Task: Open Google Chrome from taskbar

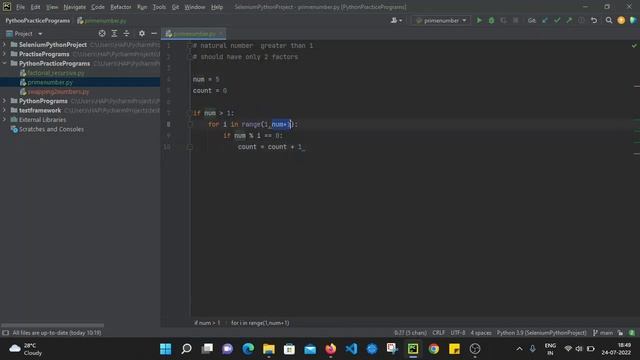Action: click(x=433, y=349)
